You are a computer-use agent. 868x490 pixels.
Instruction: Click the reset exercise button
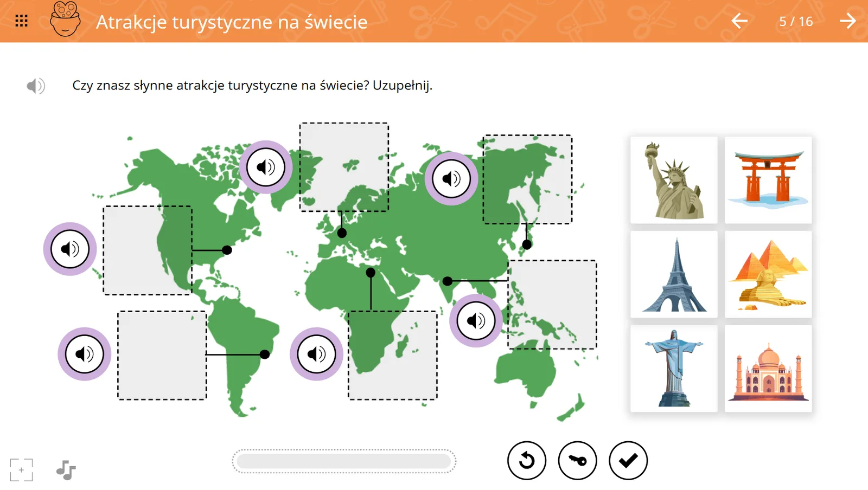[x=527, y=461]
